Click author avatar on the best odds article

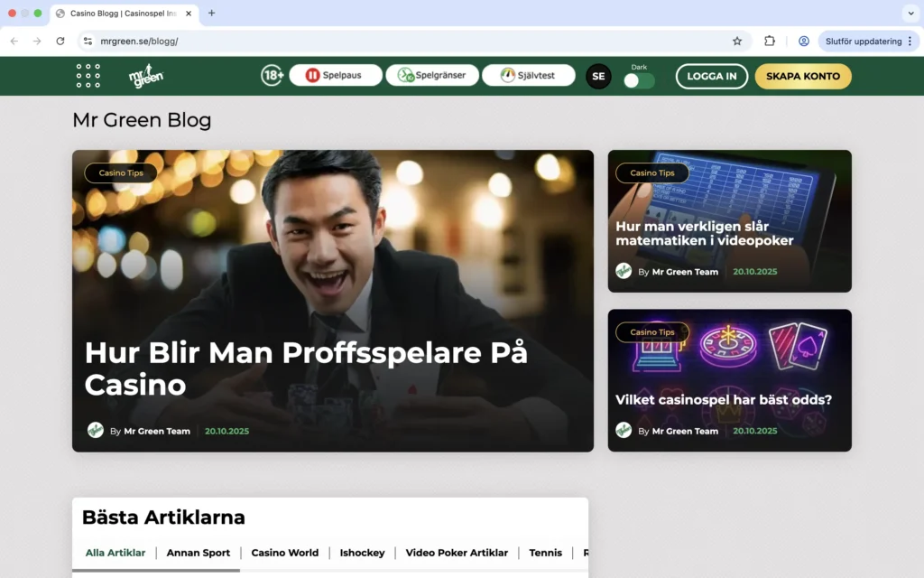(x=624, y=431)
